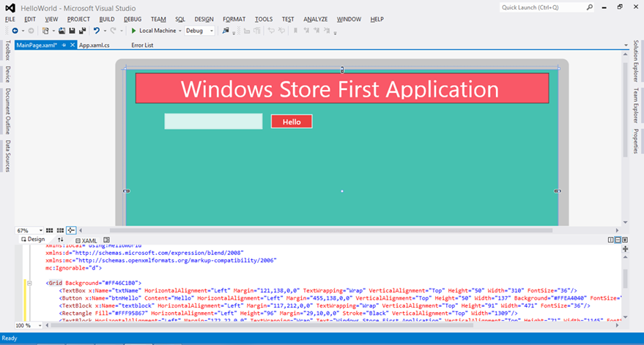
Task: Open the Navigate Backward dropdown arrow
Action: (x=23, y=31)
